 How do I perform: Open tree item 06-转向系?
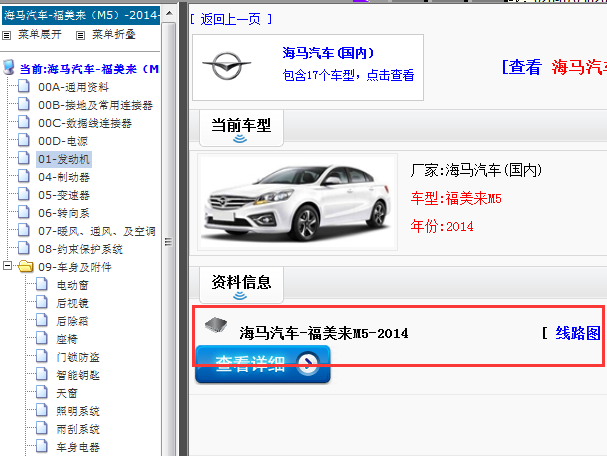click(64, 213)
